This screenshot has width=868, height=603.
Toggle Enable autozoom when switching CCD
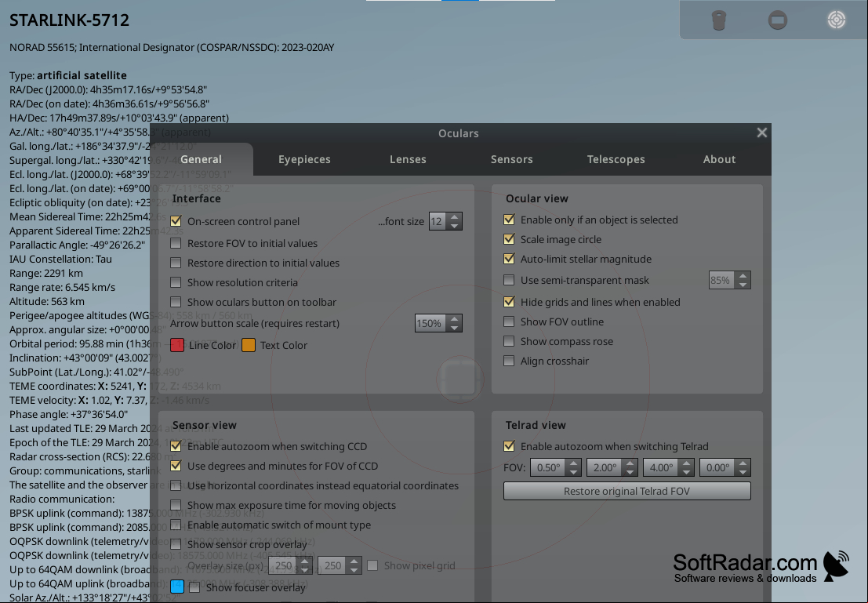pos(176,446)
